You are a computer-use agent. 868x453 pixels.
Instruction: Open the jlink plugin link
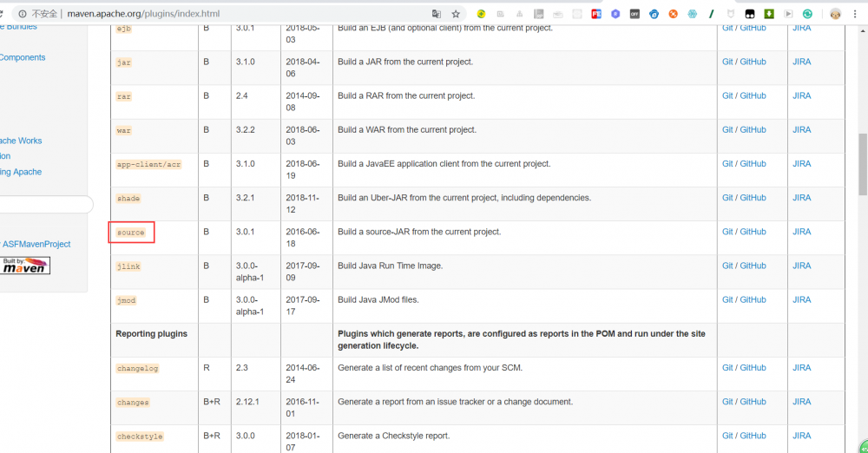(128, 266)
